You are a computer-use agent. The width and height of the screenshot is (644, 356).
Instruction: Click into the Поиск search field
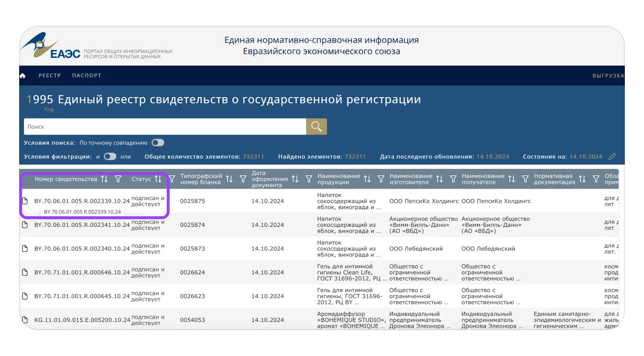pos(165,126)
